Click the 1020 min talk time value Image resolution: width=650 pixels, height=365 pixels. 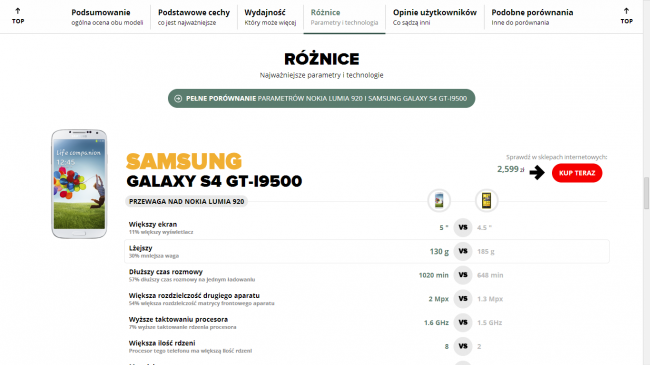click(434, 275)
